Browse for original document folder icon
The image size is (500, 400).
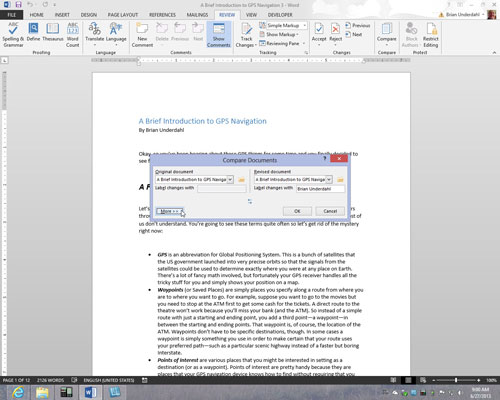(241, 180)
